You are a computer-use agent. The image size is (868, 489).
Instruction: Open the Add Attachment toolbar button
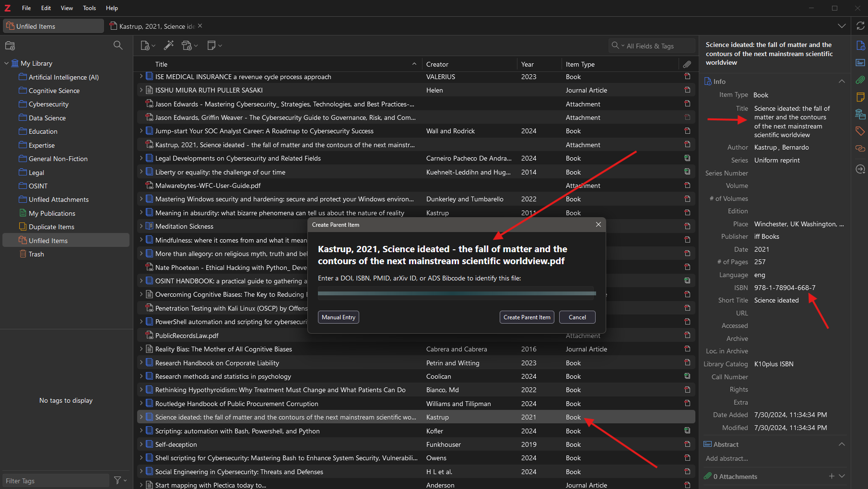point(190,46)
